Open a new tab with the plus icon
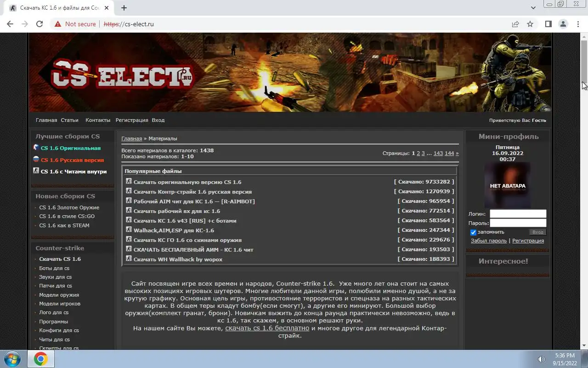588x368 pixels. (124, 8)
